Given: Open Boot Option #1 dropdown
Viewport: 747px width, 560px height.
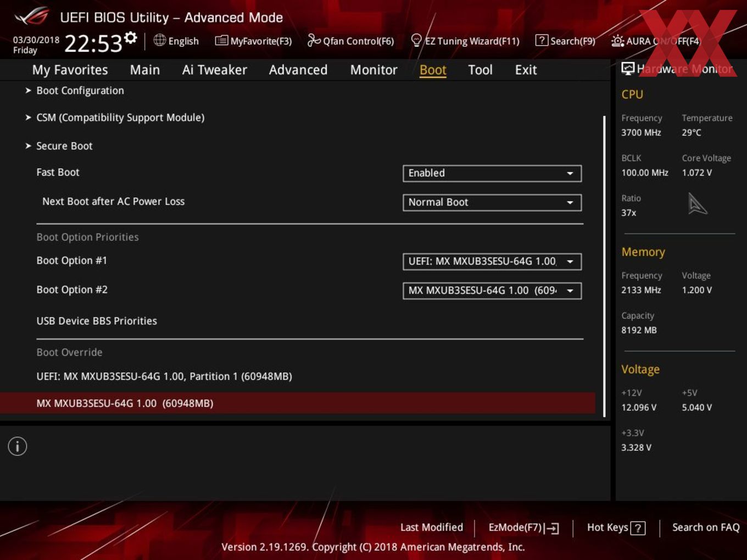Looking at the screenshot, I should point(492,261).
